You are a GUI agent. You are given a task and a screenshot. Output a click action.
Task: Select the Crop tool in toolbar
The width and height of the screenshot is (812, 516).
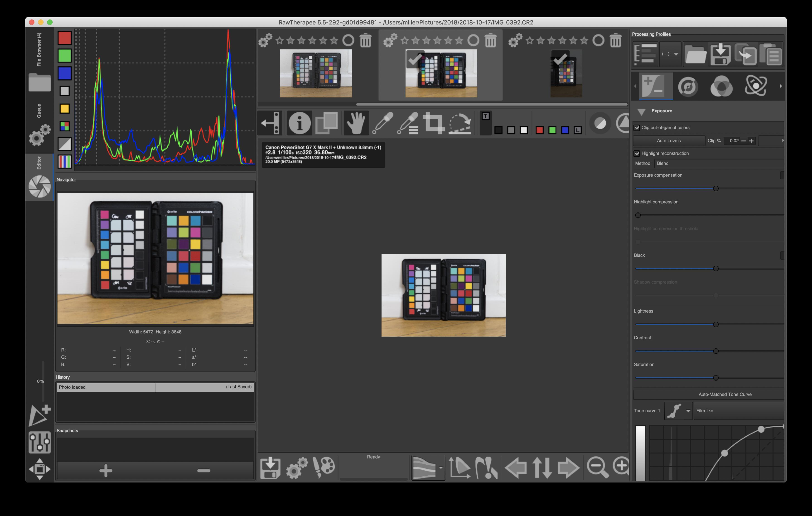tap(434, 123)
